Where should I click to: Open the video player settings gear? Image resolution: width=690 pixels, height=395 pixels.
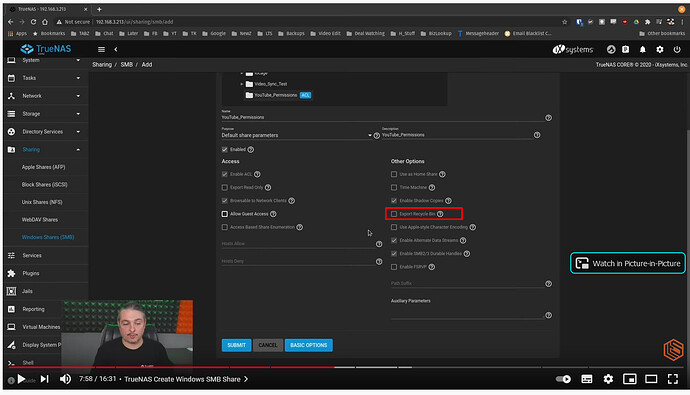[x=608, y=379]
